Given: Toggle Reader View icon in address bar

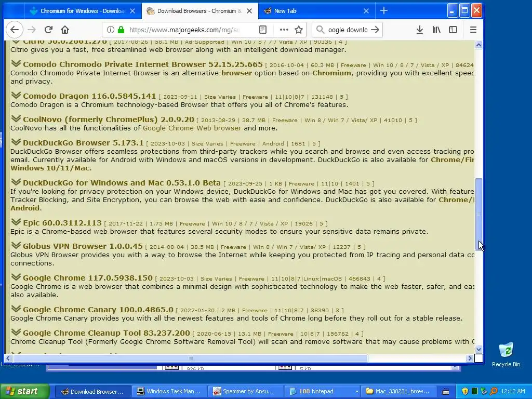Looking at the screenshot, I should (262, 30).
